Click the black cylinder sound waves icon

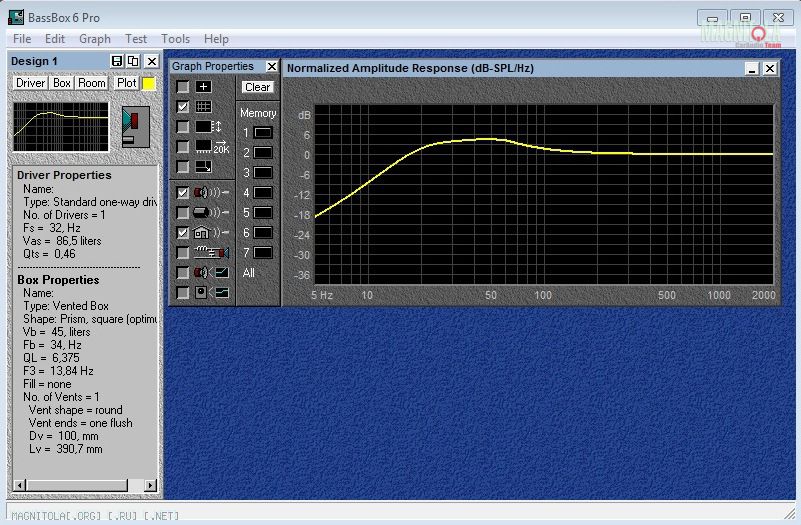211,212
